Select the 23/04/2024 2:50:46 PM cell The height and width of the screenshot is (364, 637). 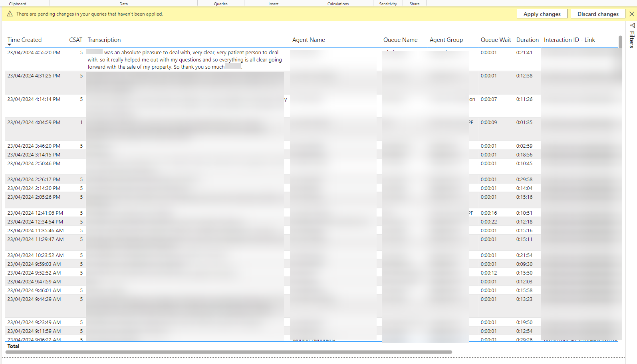[34, 164]
